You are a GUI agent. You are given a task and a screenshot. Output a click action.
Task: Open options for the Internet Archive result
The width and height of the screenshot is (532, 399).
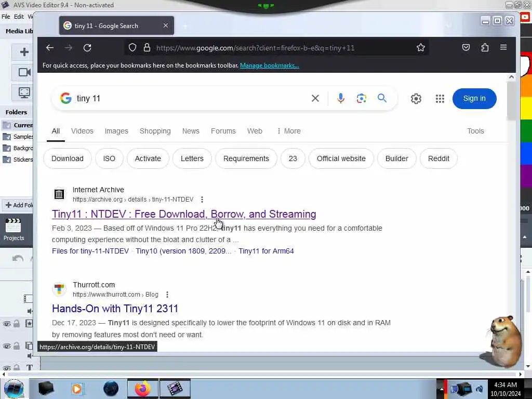[202, 199]
